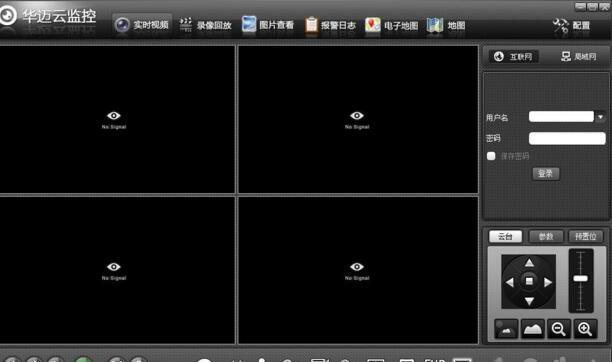Click the PTZ up arrow

529,263
